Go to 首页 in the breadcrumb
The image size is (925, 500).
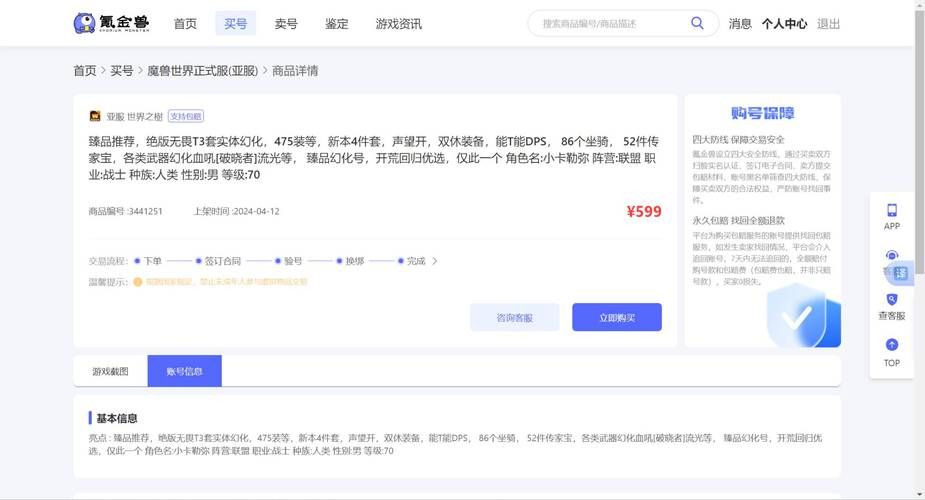coord(85,71)
